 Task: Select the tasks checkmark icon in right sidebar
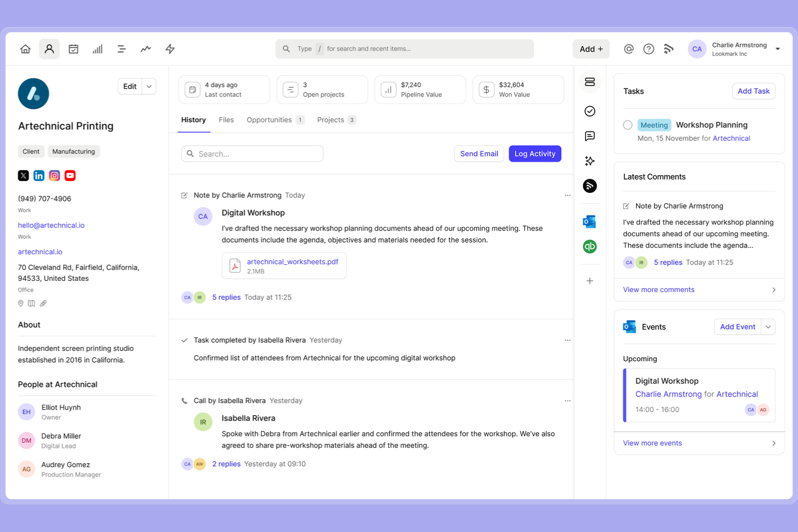(x=589, y=111)
